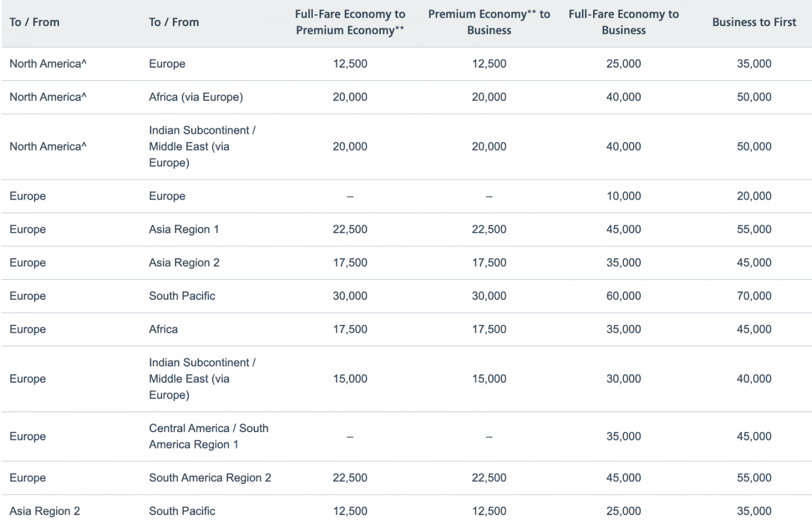Click the 'Africa (via Europe)' destination cell
Screen dimensions: 812x523
(x=196, y=97)
